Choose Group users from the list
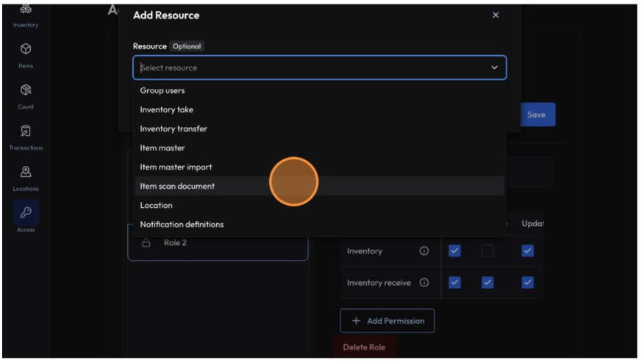 (x=319, y=90)
